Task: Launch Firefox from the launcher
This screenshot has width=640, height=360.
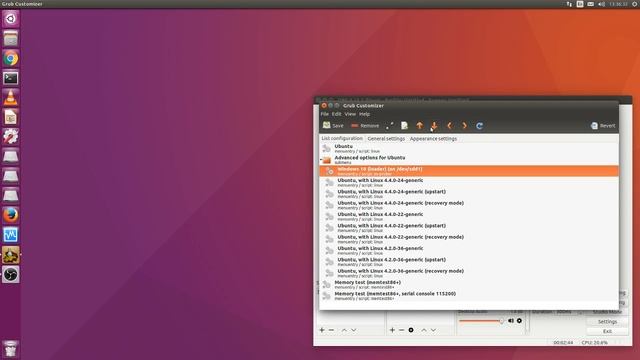Action: 11,215
